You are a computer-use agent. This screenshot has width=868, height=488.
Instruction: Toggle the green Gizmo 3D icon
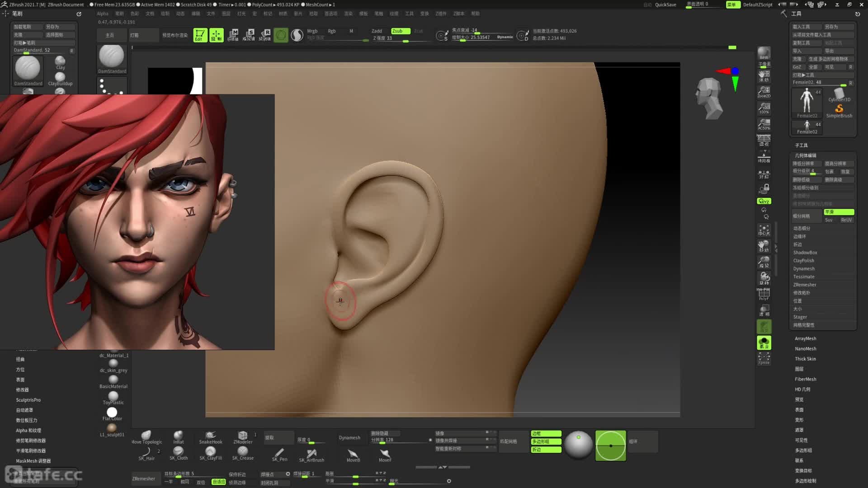click(x=281, y=35)
